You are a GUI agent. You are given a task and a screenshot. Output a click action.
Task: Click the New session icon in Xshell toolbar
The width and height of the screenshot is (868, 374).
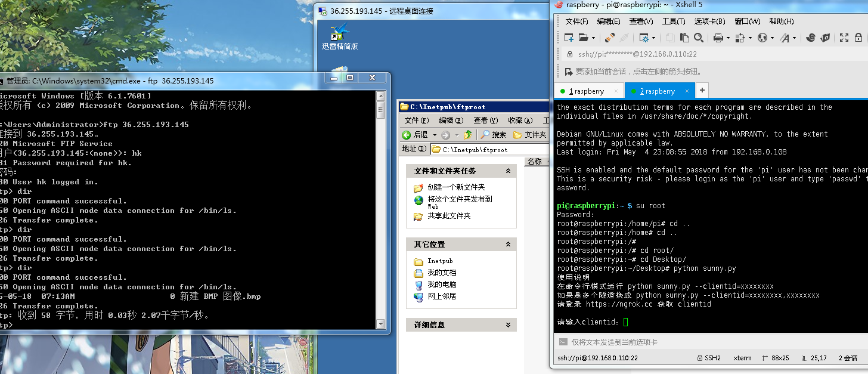(x=569, y=38)
